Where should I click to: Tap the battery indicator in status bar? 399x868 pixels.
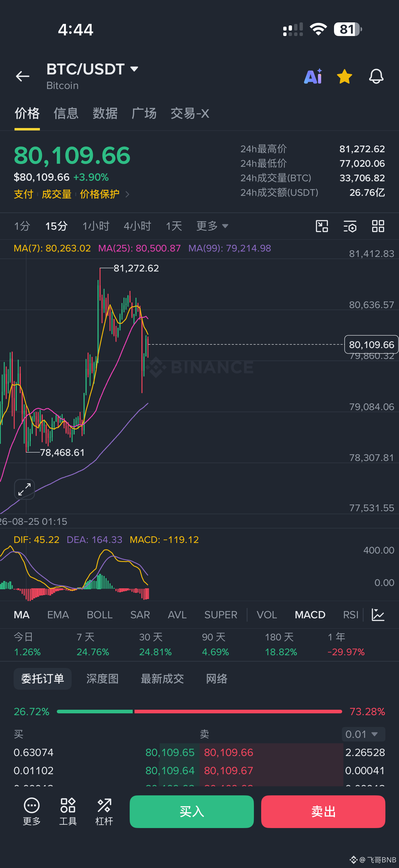point(348,29)
